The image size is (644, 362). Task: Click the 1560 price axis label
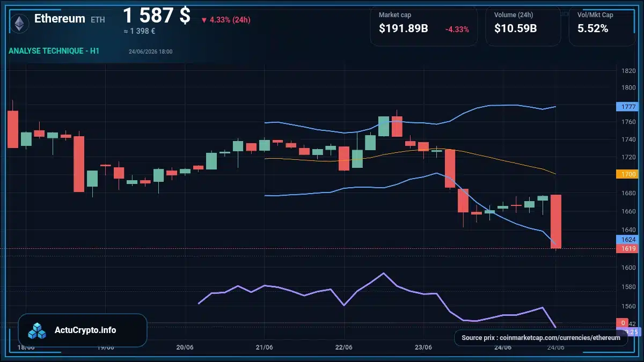628,306
